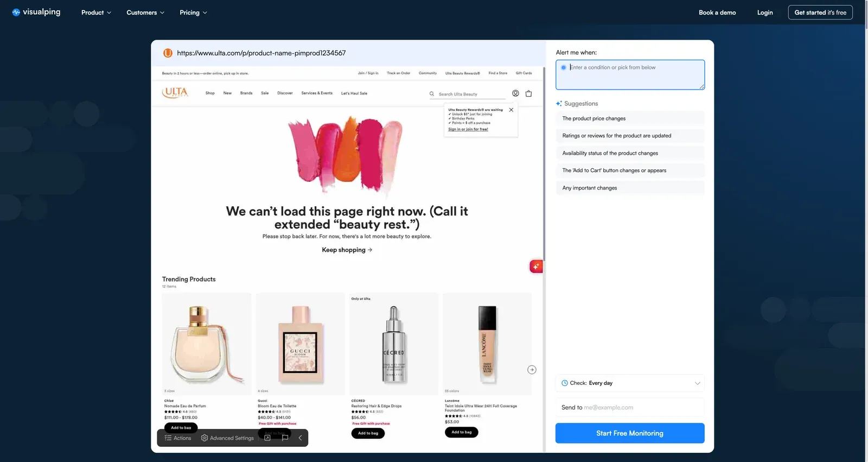Click the Ulta logo in preview
This screenshot has width=868, height=462.
pos(175,93)
